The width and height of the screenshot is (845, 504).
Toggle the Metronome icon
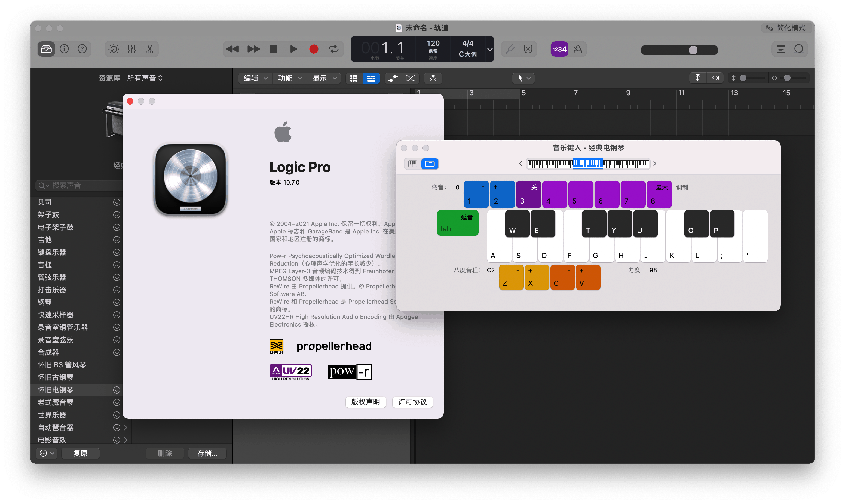click(578, 49)
